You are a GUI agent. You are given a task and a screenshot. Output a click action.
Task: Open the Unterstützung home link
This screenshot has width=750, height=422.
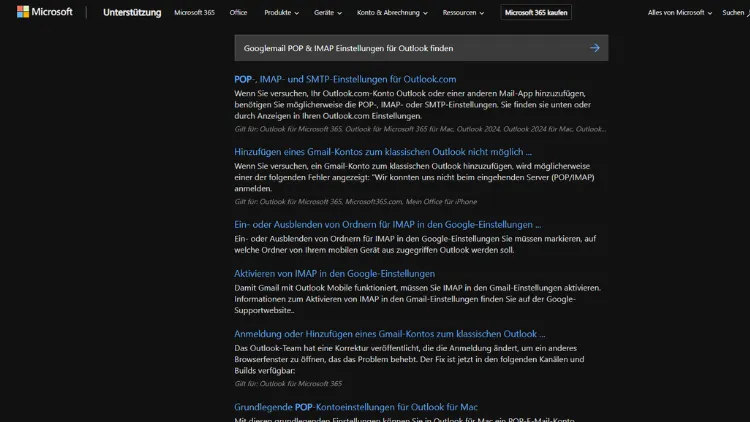(132, 12)
